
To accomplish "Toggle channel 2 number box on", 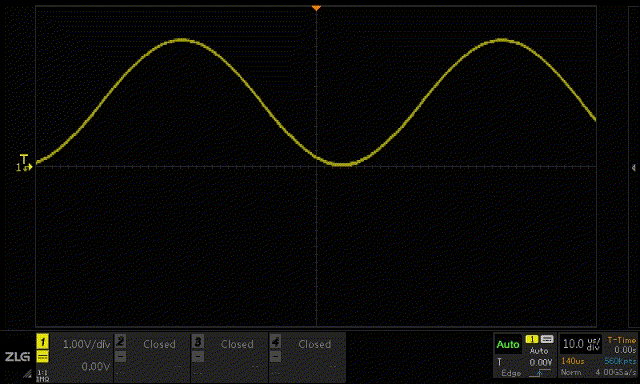I will point(120,342).
